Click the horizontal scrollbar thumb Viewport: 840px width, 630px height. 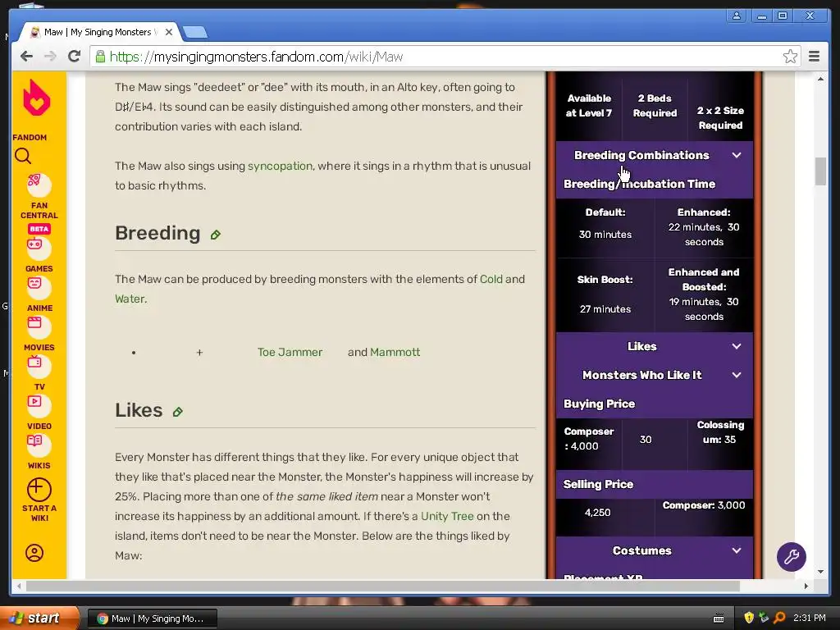(x=382, y=586)
